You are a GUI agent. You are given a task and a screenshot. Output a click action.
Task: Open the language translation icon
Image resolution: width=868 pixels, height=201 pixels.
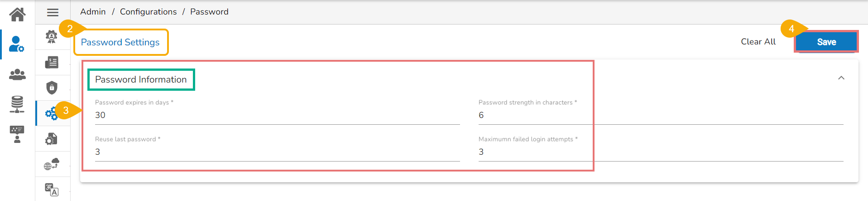(52, 189)
